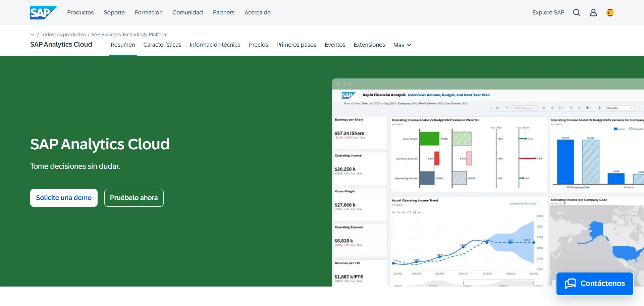644x306 pixels.
Task: Open the Soporte menu
Action: click(x=114, y=12)
